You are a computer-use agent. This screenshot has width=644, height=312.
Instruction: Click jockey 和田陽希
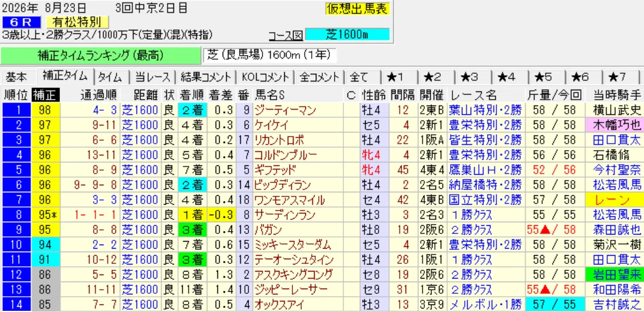point(617,289)
